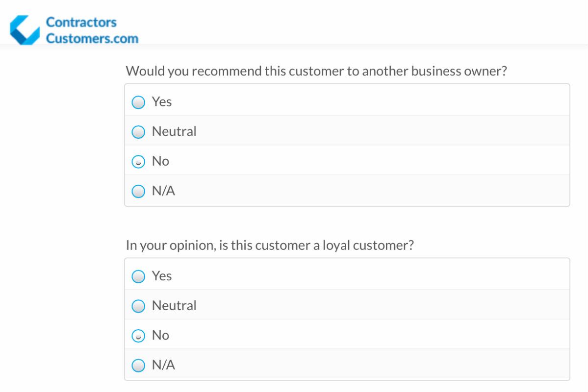588x392 pixels.
Task: Click the 'N/A' label text under recommend question
Action: (163, 191)
